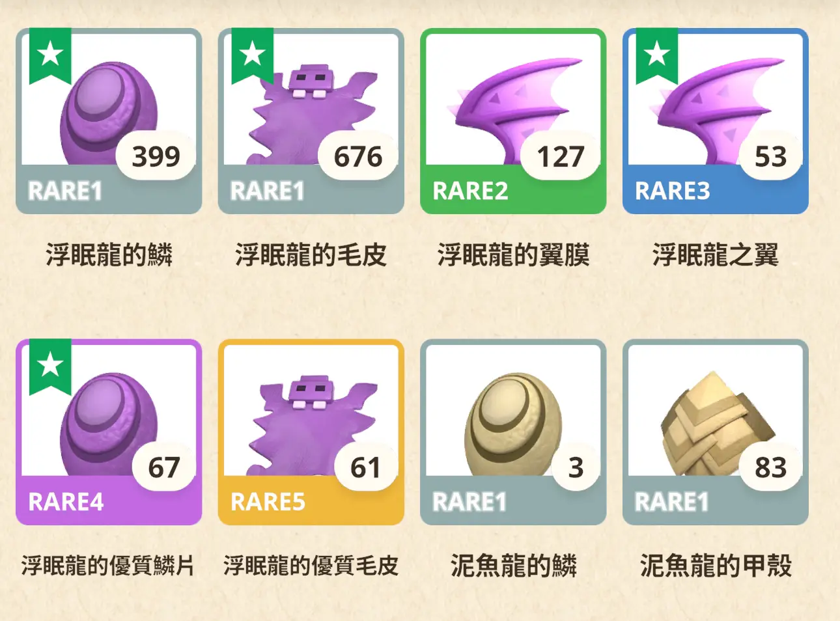
Task: Toggle star bookmark on RARE4 scale card
Action: 50,366
